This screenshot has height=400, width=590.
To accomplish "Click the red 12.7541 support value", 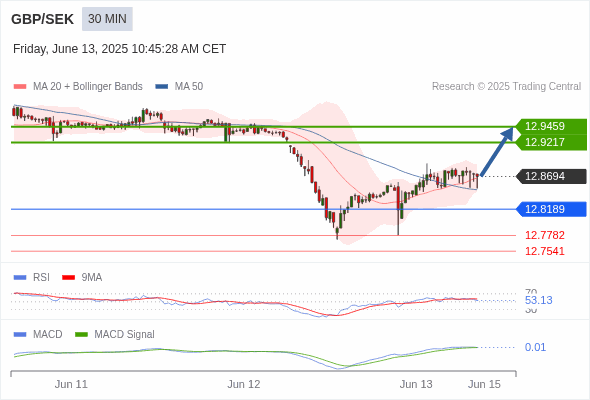I will (544, 251).
